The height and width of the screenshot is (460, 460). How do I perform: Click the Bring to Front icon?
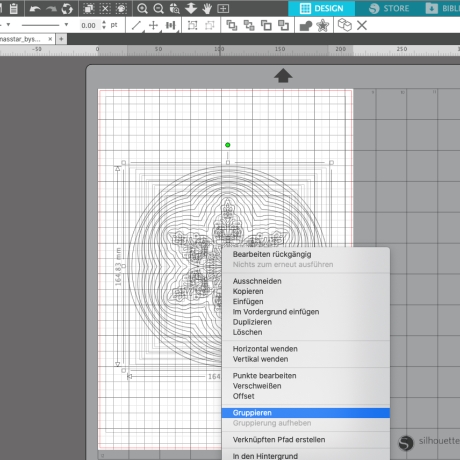click(x=232, y=25)
